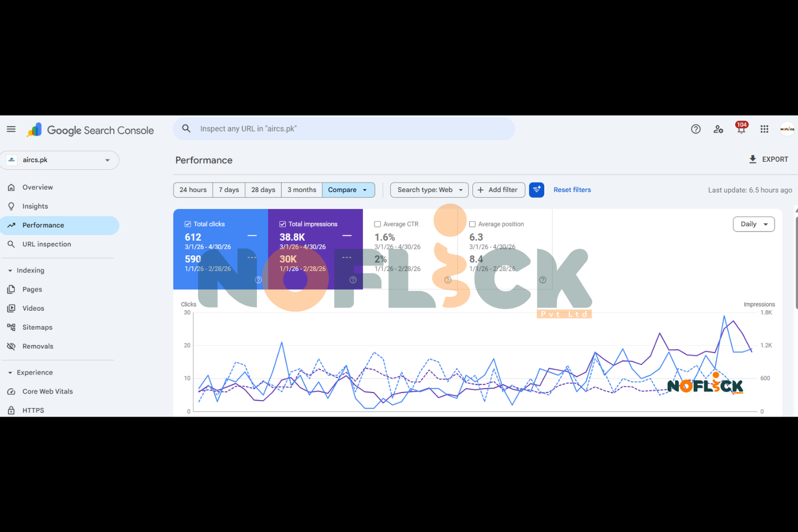The width and height of the screenshot is (798, 532).
Task: Click the Google Search Console logo
Action: (90, 130)
